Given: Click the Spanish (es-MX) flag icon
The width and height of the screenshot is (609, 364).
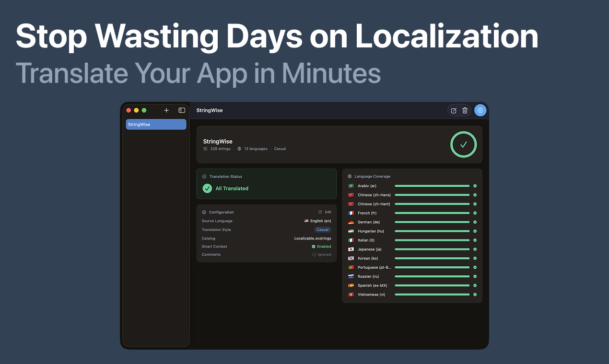Looking at the screenshot, I should (351, 285).
